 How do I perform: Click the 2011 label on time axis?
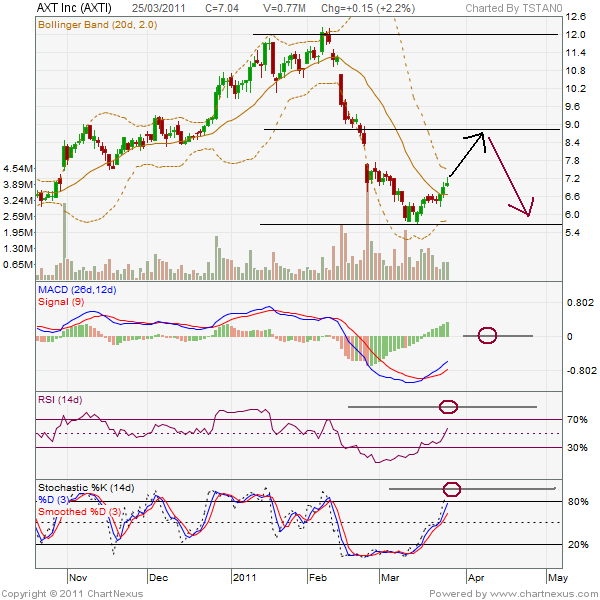pos(245,577)
